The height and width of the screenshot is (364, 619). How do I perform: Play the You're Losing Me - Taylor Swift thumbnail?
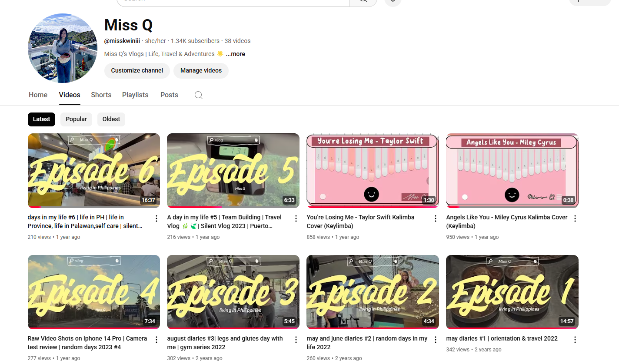click(x=373, y=170)
